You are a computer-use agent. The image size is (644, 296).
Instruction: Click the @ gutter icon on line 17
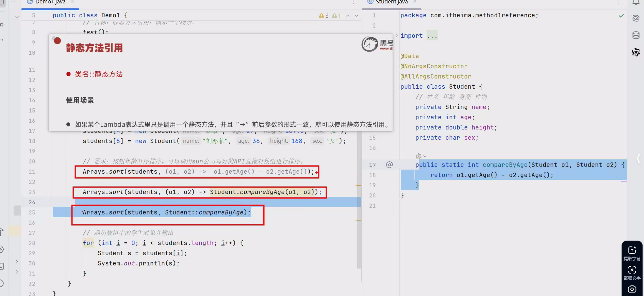pos(389,165)
